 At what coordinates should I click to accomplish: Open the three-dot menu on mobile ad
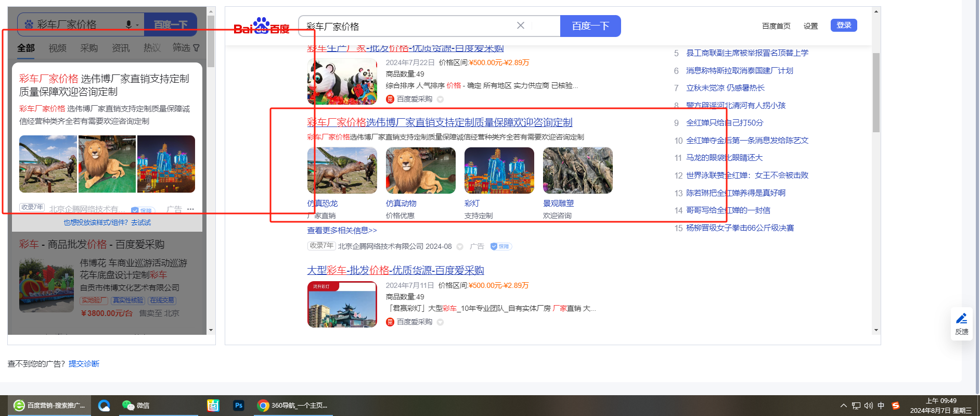tap(190, 209)
